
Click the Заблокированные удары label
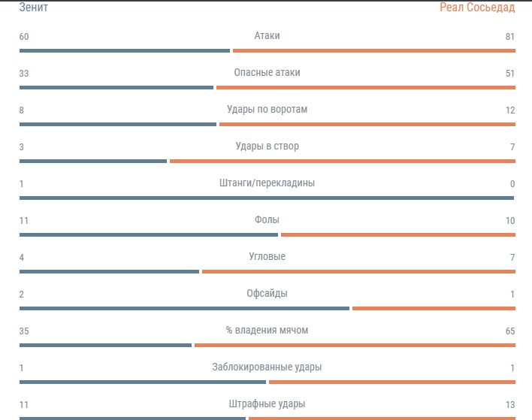267,367
